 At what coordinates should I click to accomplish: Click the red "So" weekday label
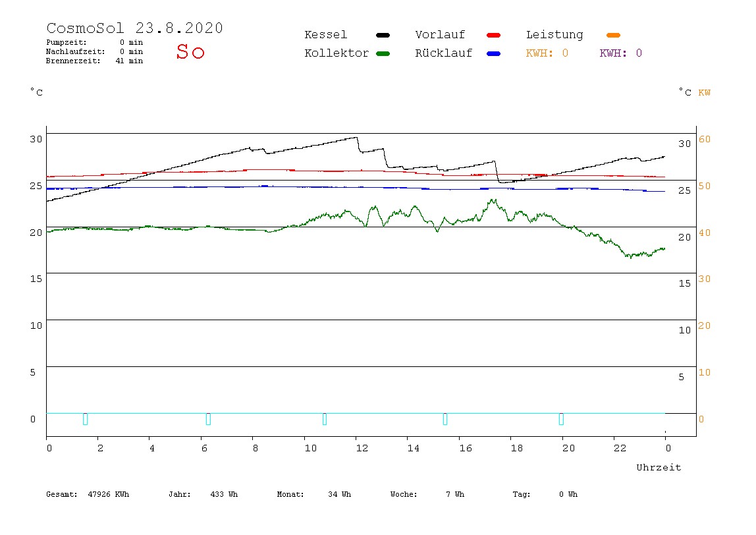click(x=190, y=51)
